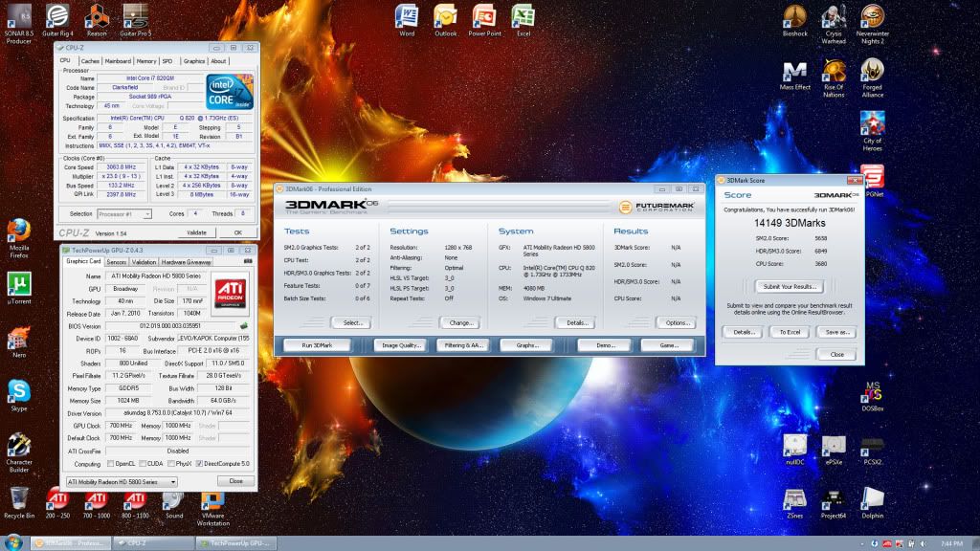Viewport: 980px width, 551px height.
Task: Open Crysis Warhead desktop shortcut
Action: 834,24
